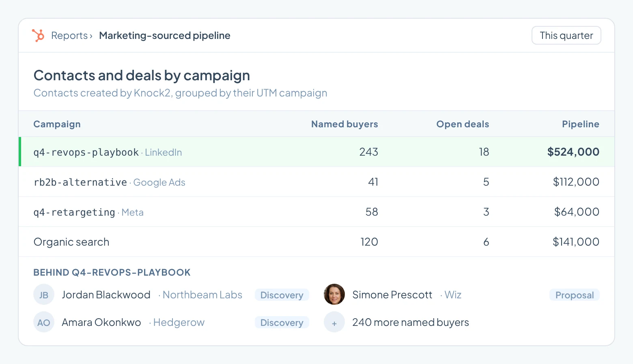The height and width of the screenshot is (364, 633).
Task: Click the Behind Q4-REVOPS-PLAYBOOK section heading
Action: tap(112, 272)
